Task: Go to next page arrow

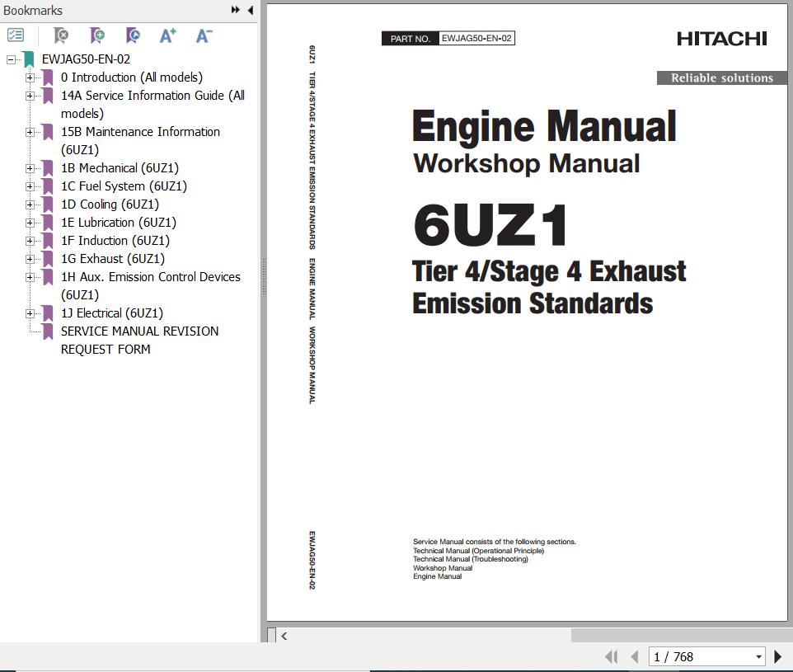Action: pos(778,657)
